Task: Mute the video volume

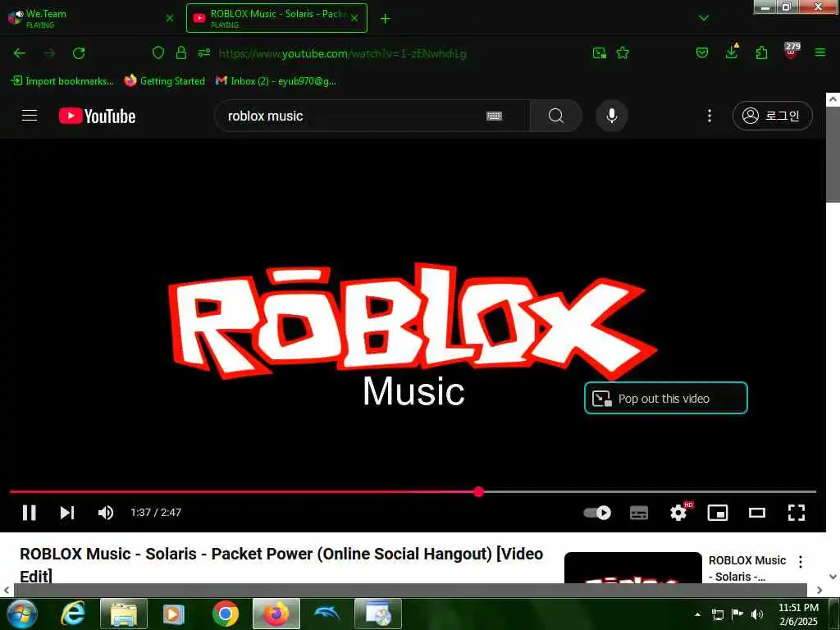Action: (x=106, y=513)
